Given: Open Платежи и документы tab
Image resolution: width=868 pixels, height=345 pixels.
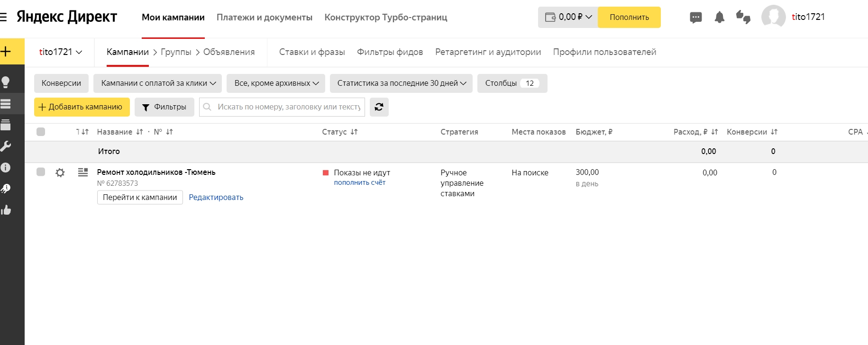Looking at the screenshot, I should [x=265, y=18].
